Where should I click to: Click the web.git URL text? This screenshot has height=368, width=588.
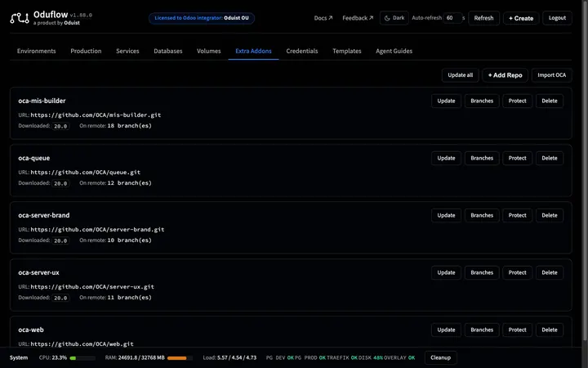click(x=82, y=344)
